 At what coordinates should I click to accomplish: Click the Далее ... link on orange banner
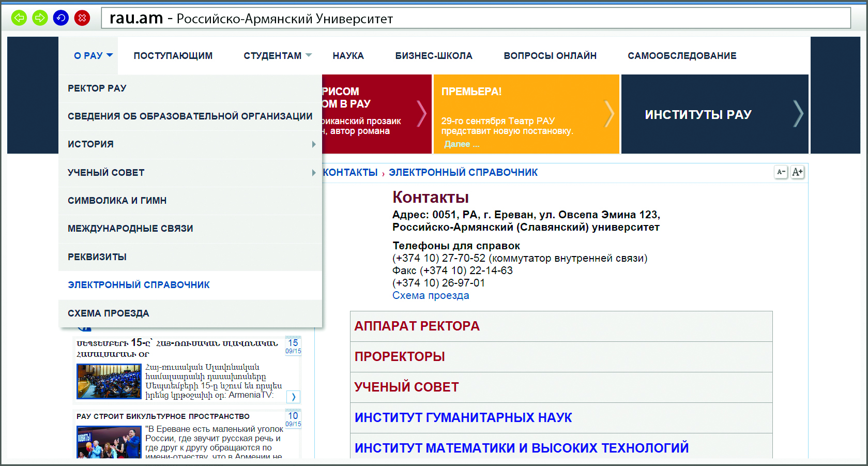tap(462, 144)
